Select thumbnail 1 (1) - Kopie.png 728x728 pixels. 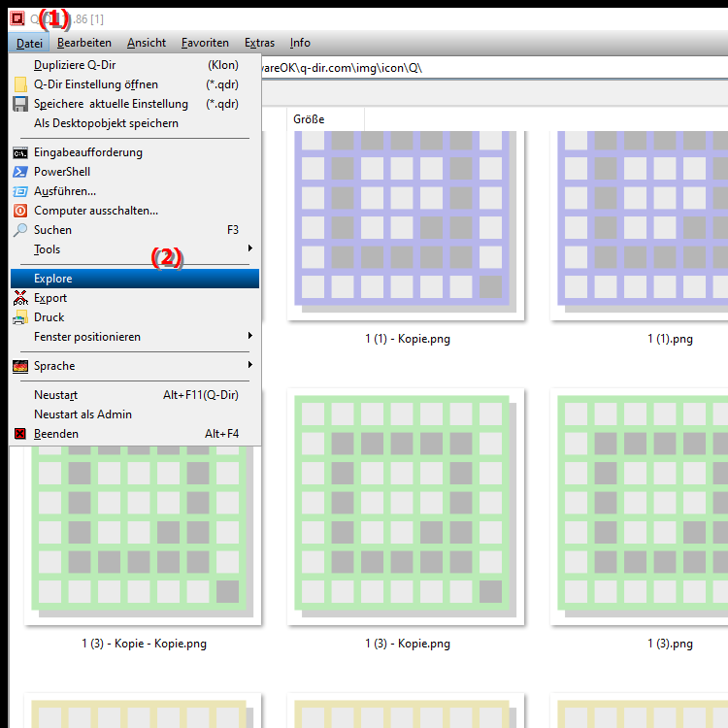[406, 225]
